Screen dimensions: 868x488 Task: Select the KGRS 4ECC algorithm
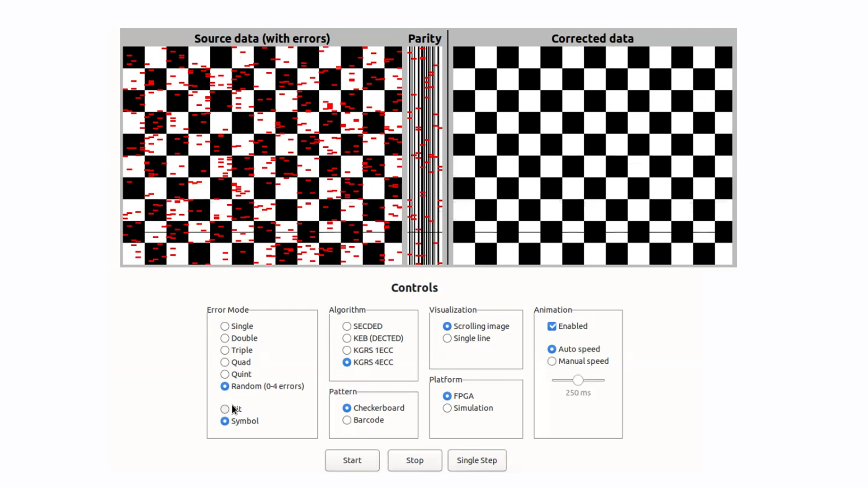[x=347, y=362]
